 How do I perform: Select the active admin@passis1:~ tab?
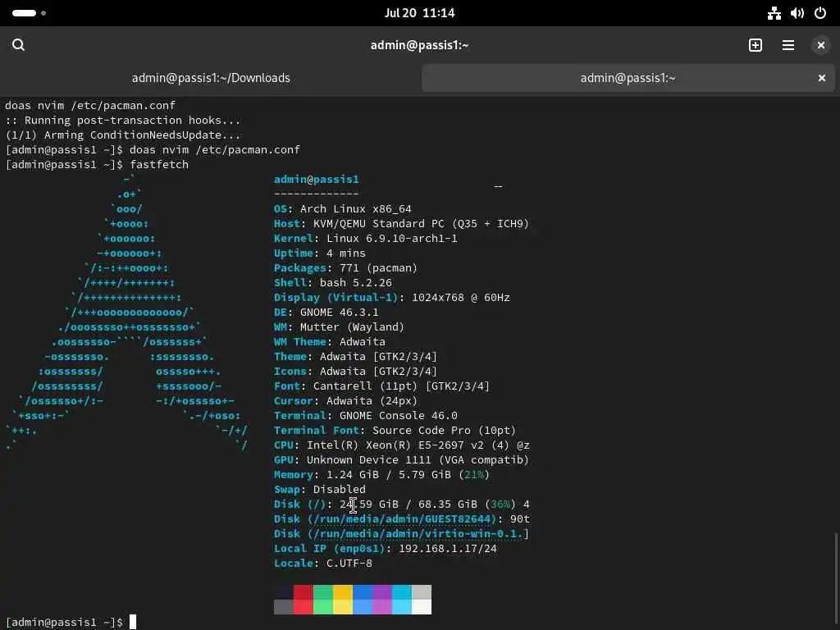coord(628,78)
